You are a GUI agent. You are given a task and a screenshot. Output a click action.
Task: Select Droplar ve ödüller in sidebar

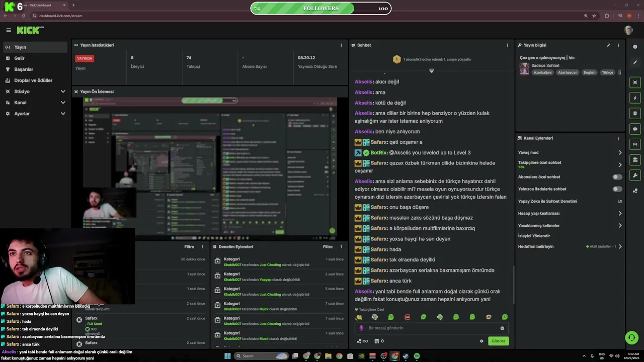35,80
